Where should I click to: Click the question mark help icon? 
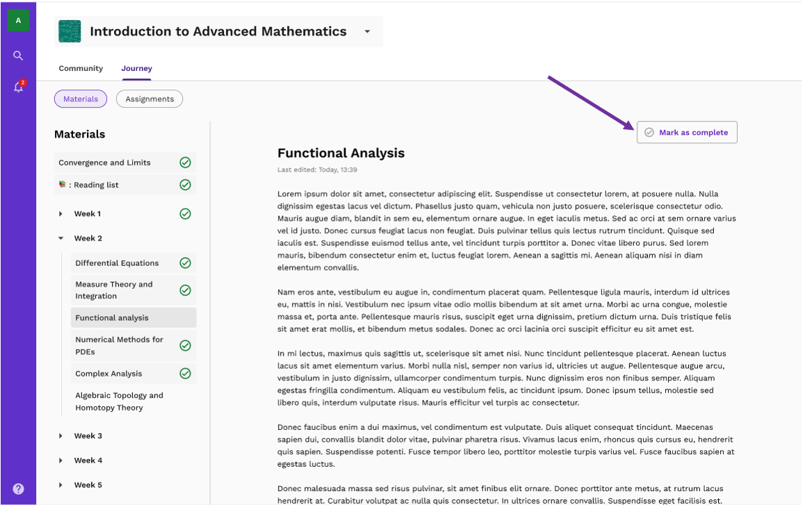(18, 488)
